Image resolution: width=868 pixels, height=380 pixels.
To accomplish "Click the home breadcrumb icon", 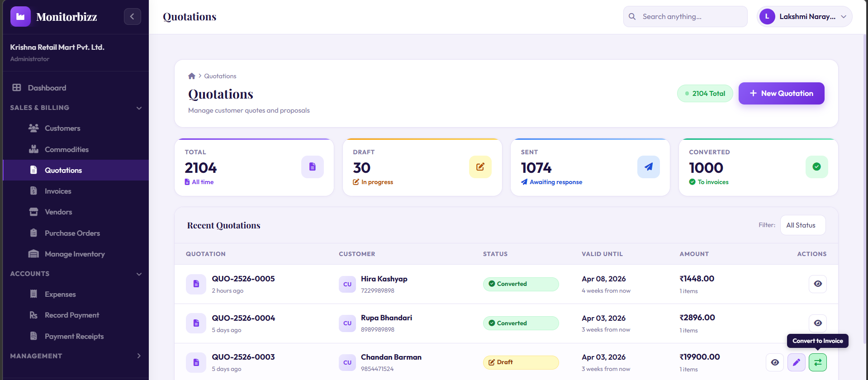I will coord(192,76).
